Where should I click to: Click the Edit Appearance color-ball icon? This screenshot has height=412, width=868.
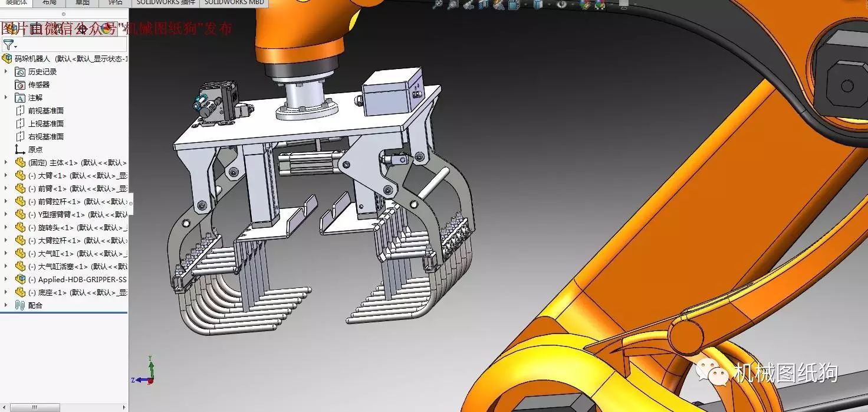[x=584, y=4]
